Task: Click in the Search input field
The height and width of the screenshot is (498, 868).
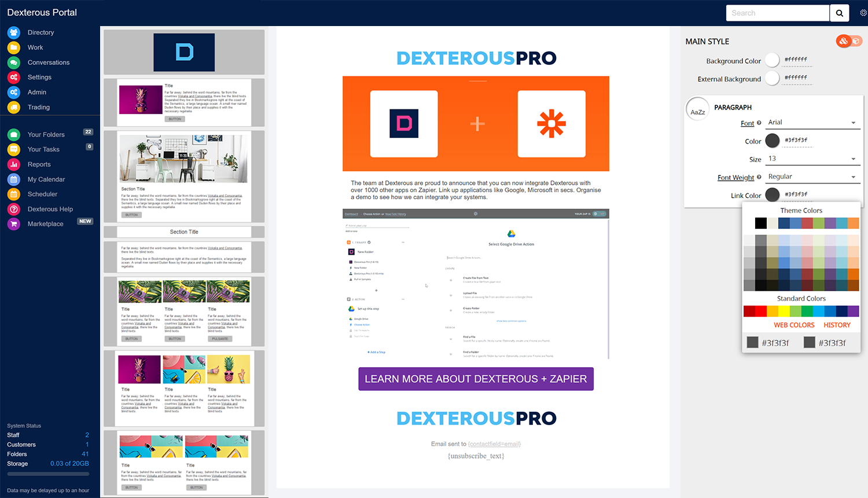Action: [778, 13]
